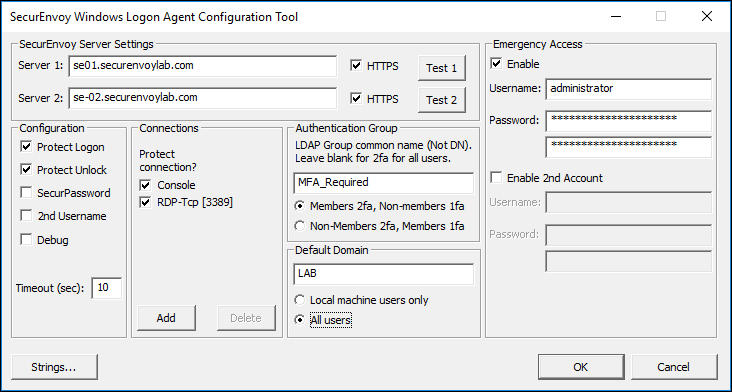Uncheck HTTPS for Server 1
The image size is (732, 392).
point(356,66)
